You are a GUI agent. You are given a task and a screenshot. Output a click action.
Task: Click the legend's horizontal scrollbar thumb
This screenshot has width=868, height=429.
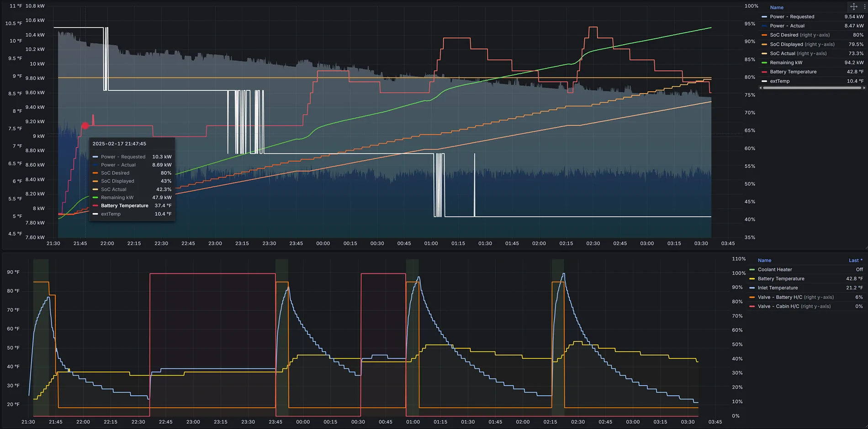(x=812, y=88)
